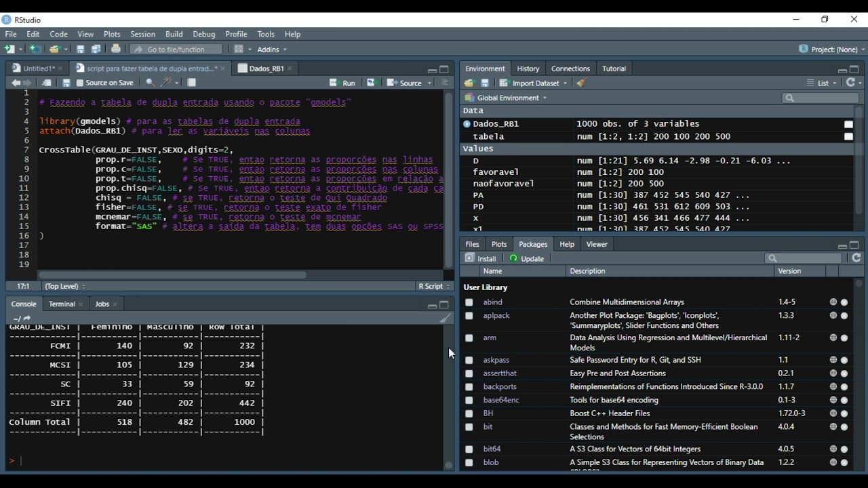
Task: Check the base64enc package
Action: point(469,400)
